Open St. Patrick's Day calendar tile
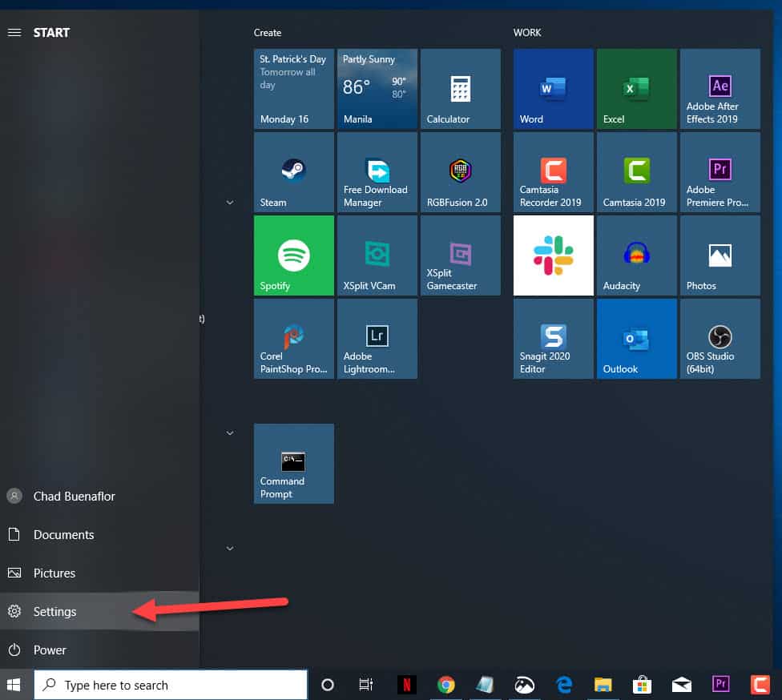782x700 pixels. (x=294, y=89)
